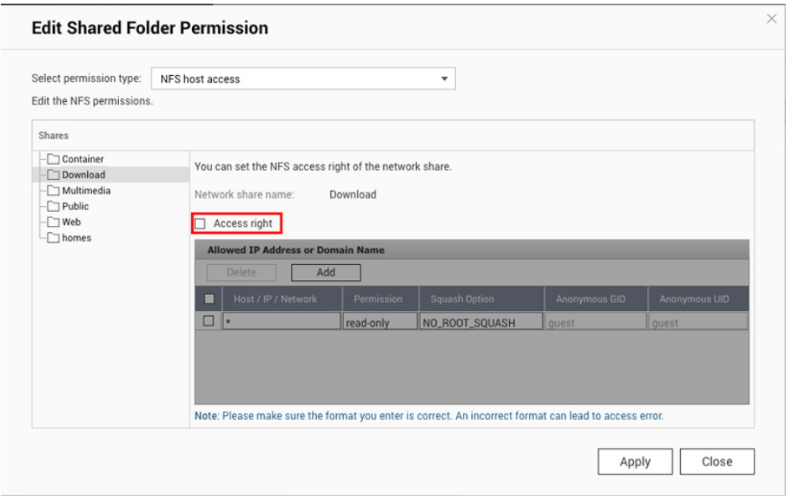Viewport: 791px width, 500px height.
Task: Open the Select permission type dropdown
Action: point(303,79)
